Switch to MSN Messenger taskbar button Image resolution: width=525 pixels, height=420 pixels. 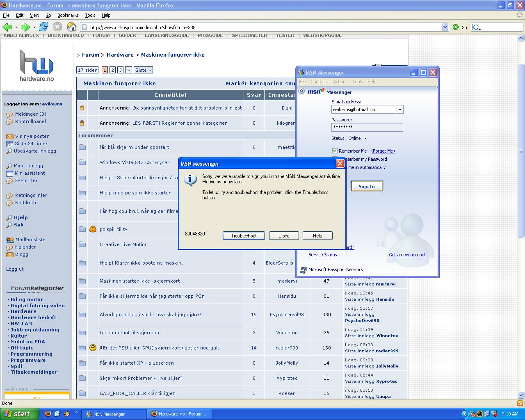114,414
